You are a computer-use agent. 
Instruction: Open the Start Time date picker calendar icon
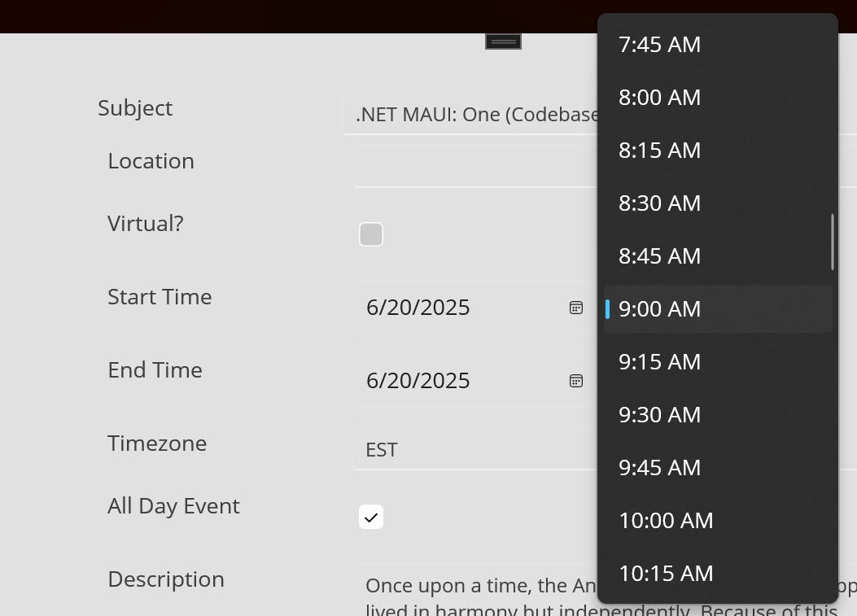(576, 308)
